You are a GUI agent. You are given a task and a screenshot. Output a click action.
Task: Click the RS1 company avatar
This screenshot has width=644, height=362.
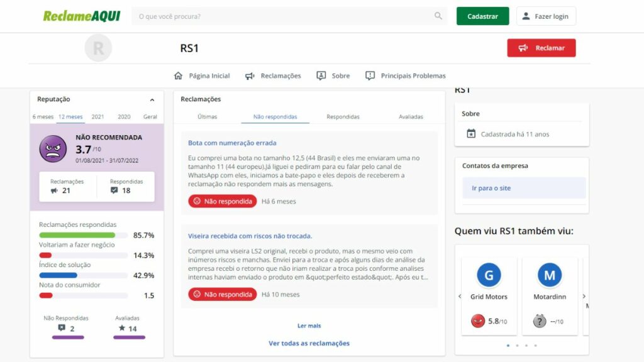point(98,48)
